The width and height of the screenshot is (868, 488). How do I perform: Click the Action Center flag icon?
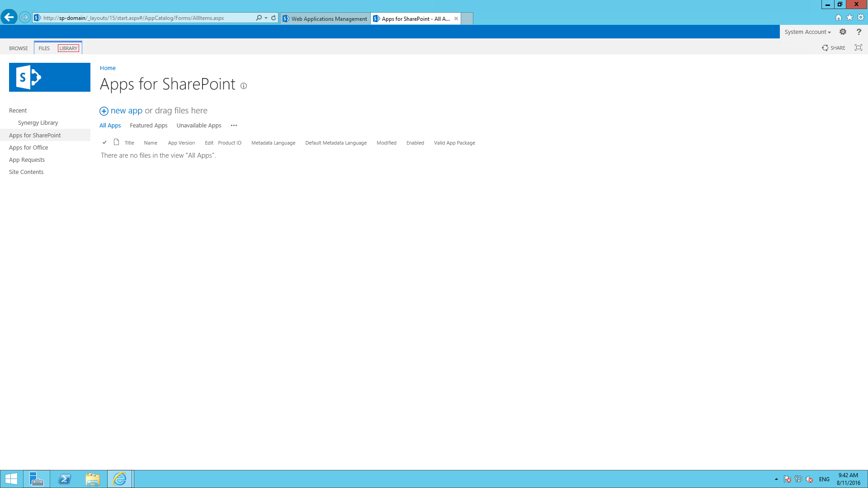[788, 479]
